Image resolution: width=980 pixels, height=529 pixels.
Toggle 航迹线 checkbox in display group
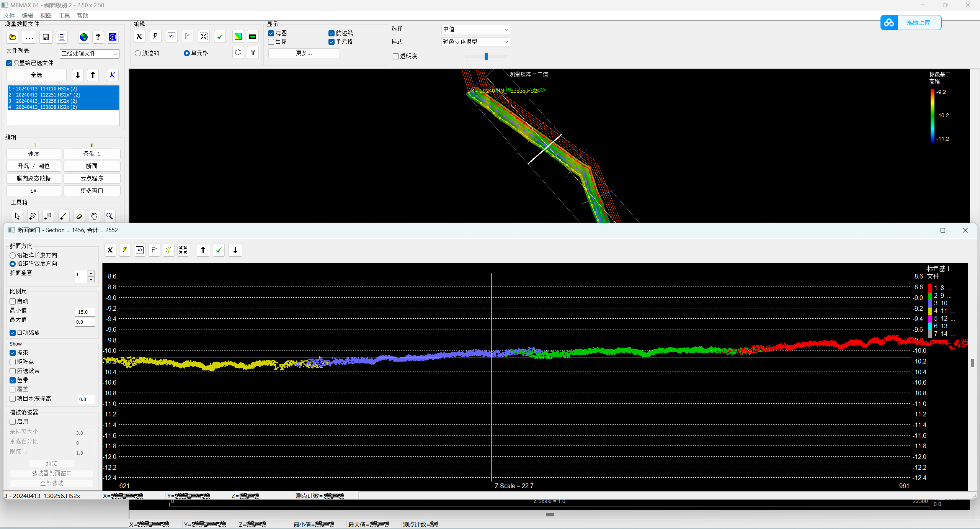[332, 33]
